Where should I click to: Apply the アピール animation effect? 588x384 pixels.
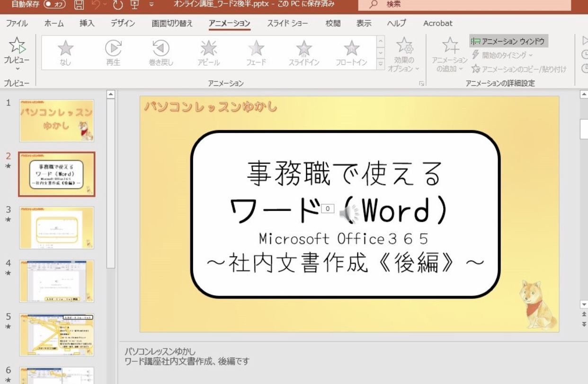click(x=209, y=52)
